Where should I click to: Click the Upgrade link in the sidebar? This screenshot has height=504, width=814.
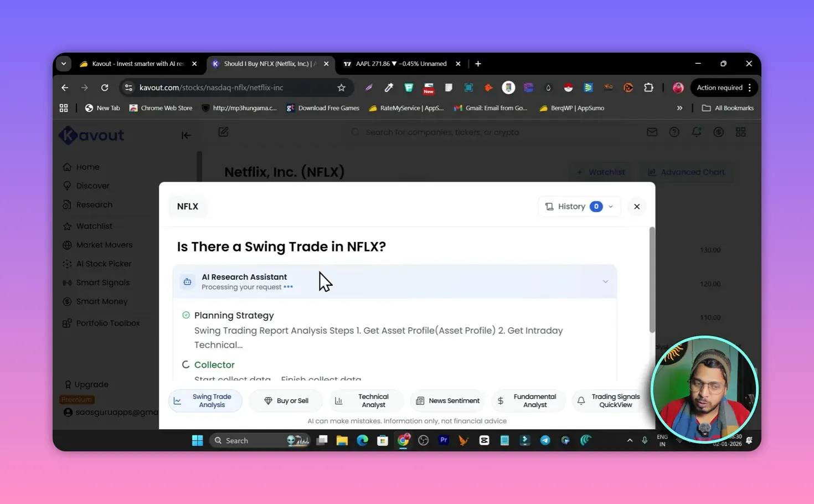[x=91, y=384]
